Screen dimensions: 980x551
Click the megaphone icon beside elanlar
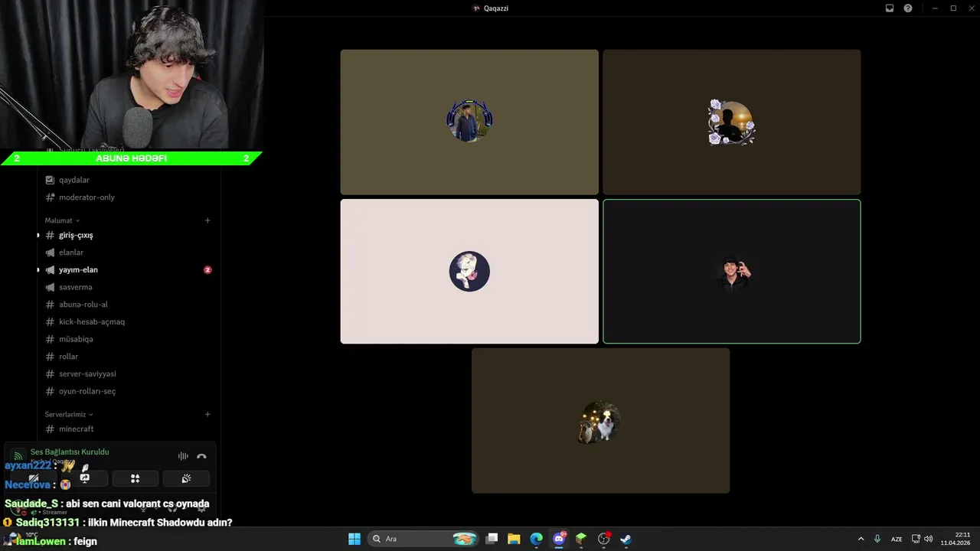[x=50, y=253]
